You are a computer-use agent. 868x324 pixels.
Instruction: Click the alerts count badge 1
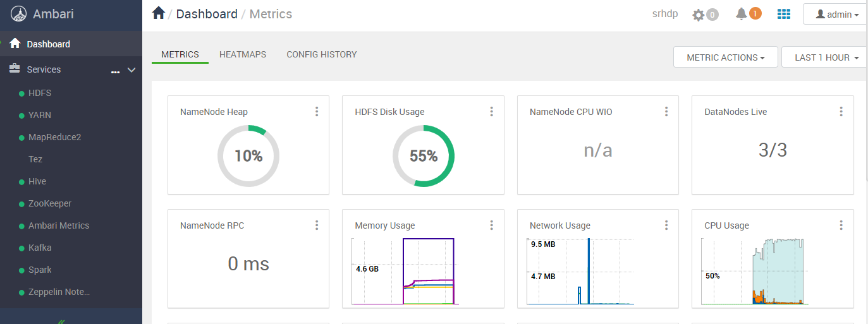pyautogui.click(x=755, y=13)
